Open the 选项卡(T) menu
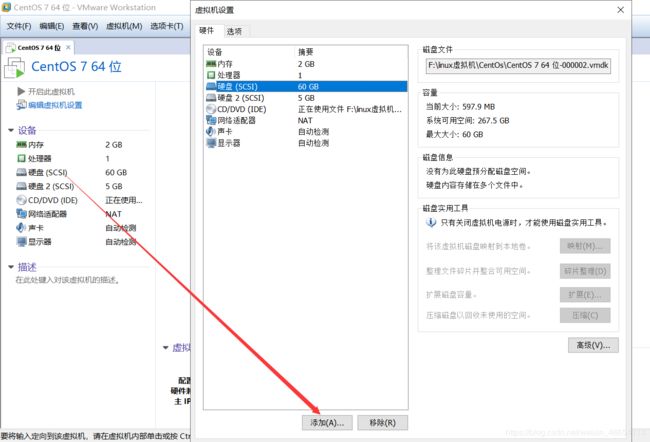The image size is (650, 442). (x=167, y=26)
